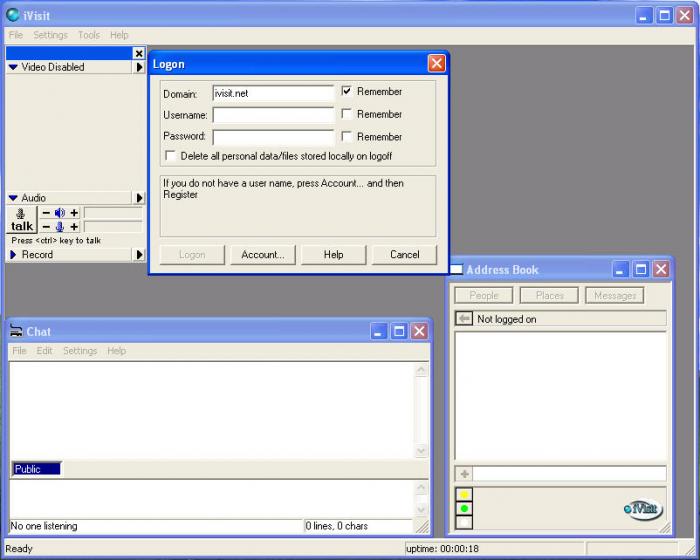Toggle Remember for Domain
This screenshot has height=560, width=700.
pyautogui.click(x=346, y=91)
